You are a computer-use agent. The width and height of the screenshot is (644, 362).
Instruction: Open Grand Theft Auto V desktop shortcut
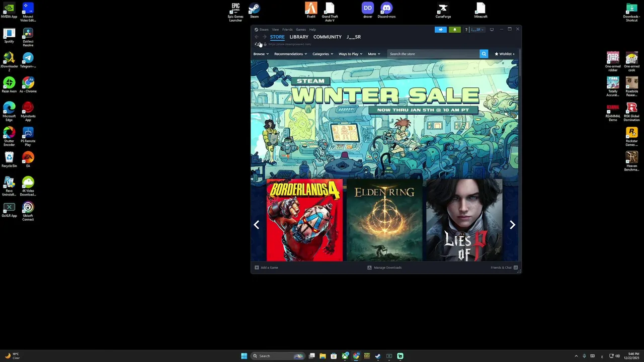330,12
